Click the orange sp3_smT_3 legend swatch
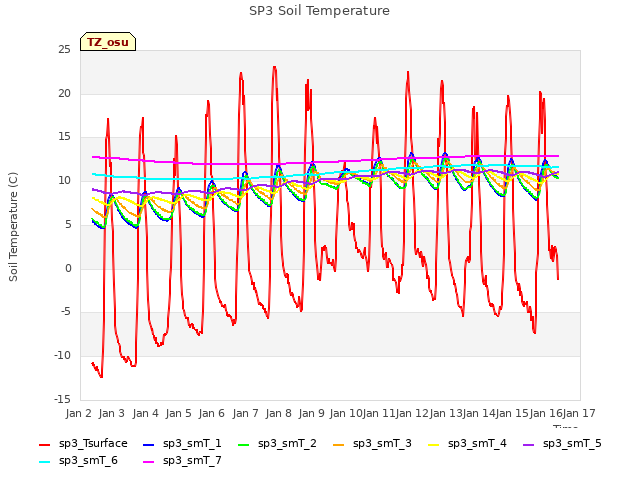Screen dimensions: 640x480 pos(339,444)
